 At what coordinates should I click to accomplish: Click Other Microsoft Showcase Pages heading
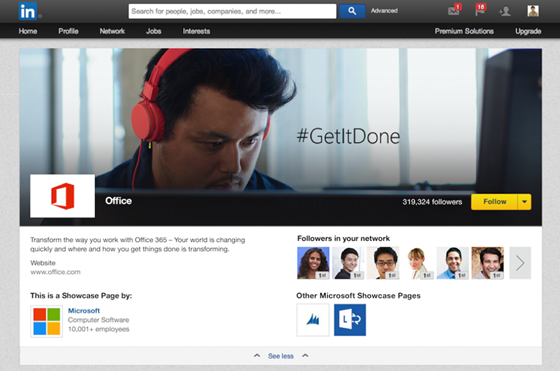(x=358, y=296)
